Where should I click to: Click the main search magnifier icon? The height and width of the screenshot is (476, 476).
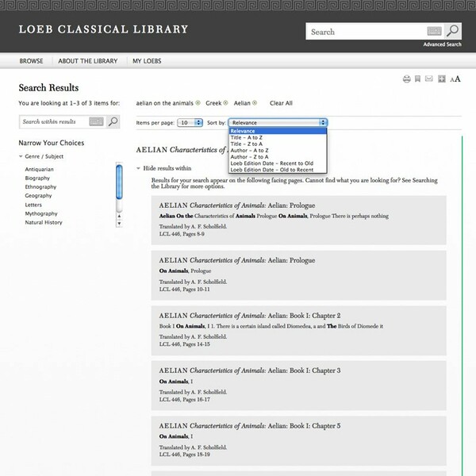[453, 31]
